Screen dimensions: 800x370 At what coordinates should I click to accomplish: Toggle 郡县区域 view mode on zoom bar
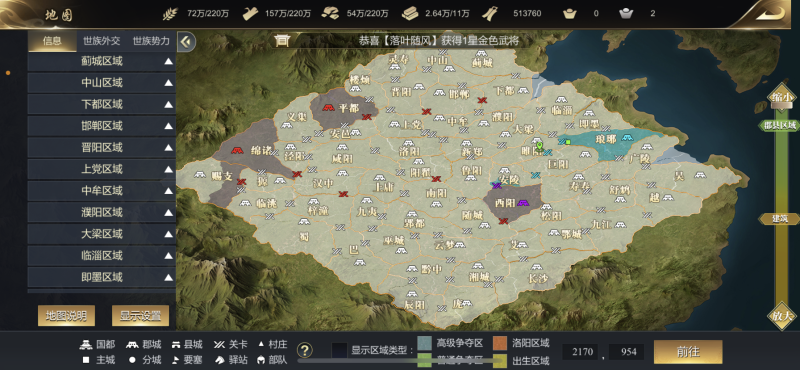coord(779,125)
